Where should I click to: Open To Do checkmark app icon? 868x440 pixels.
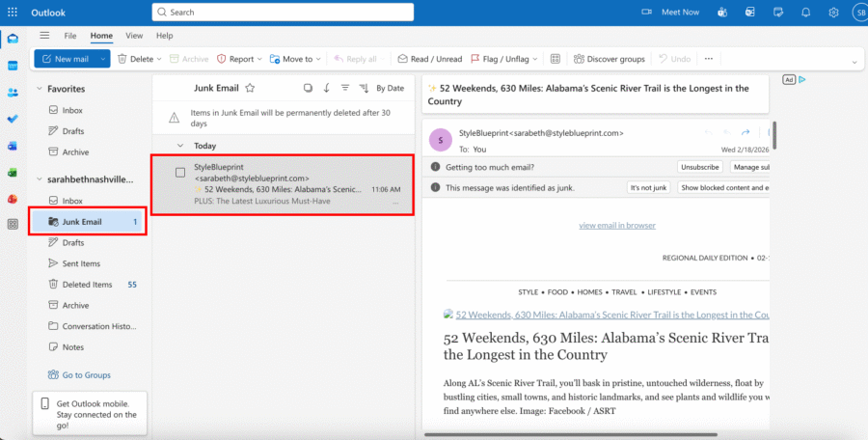[13, 119]
